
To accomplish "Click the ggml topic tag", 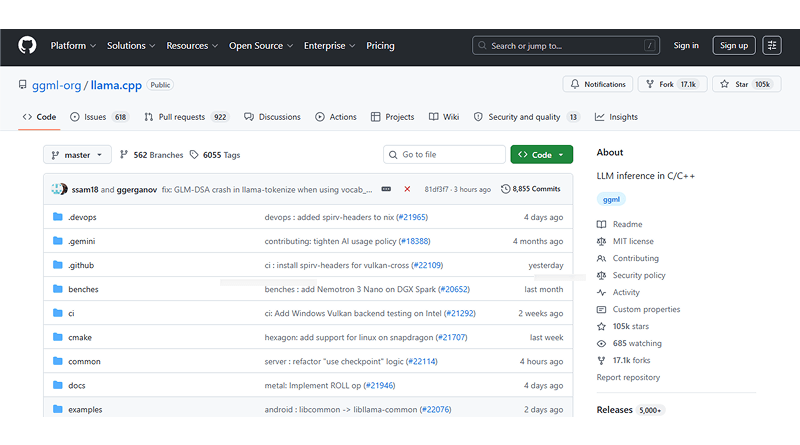I will pos(610,199).
